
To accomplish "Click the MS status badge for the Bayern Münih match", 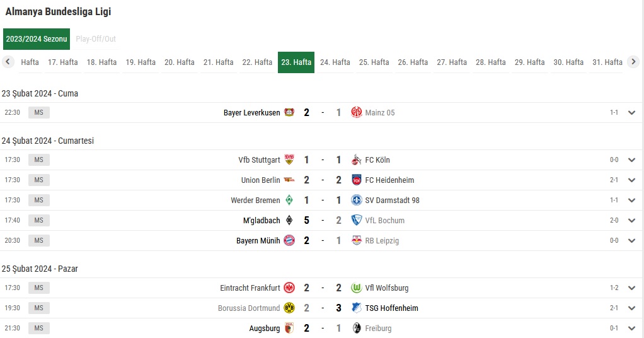I will pyautogui.click(x=38, y=240).
